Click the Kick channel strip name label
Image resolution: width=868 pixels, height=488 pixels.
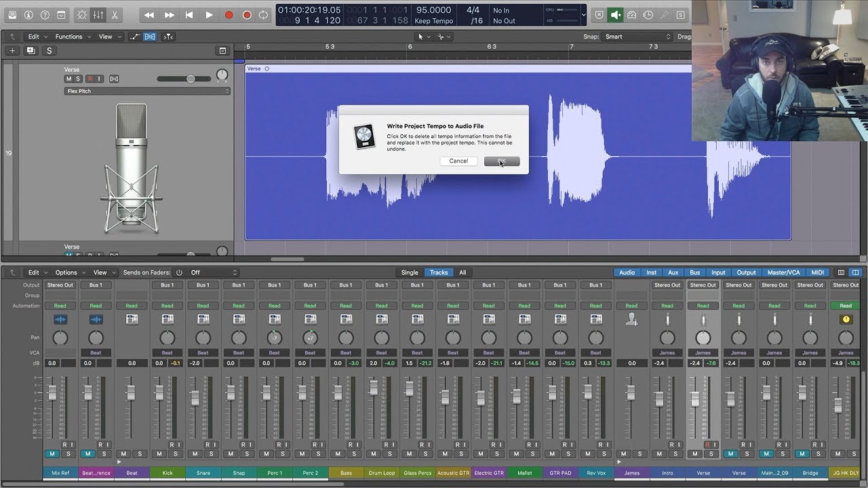167,472
